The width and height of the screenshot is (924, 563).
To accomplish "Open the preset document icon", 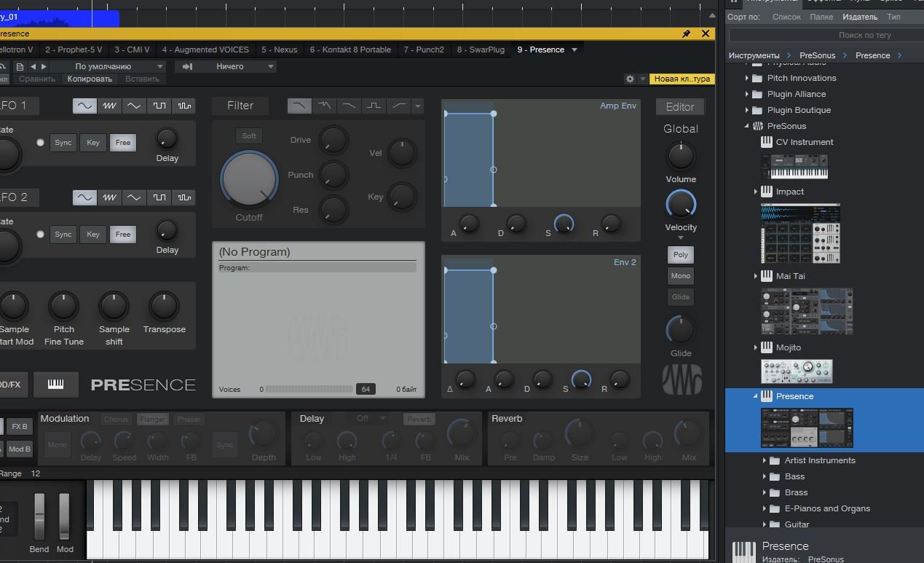I will [x=20, y=66].
